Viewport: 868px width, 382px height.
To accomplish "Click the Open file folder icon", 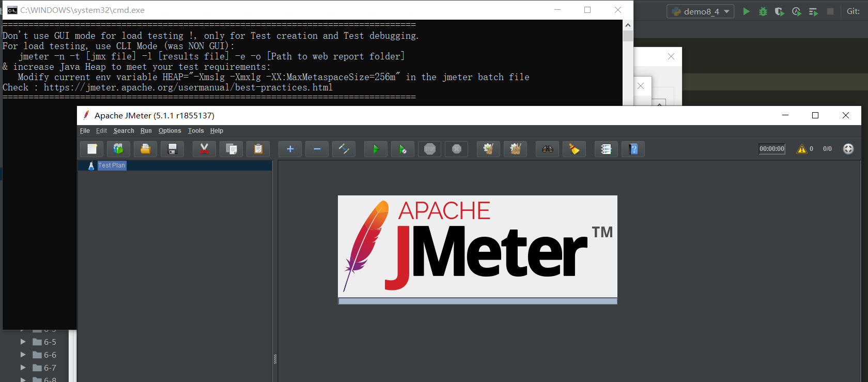I will 146,149.
